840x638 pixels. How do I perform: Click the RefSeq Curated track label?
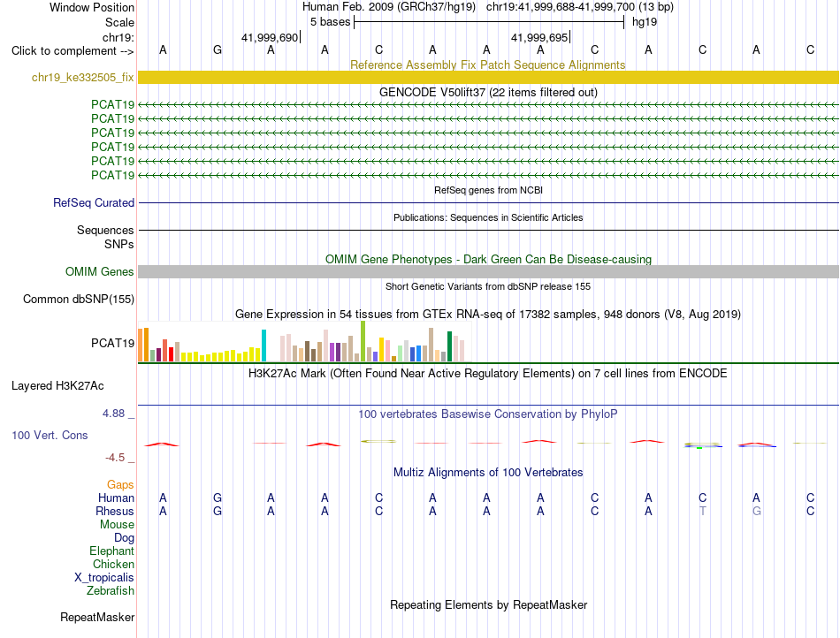(93, 203)
